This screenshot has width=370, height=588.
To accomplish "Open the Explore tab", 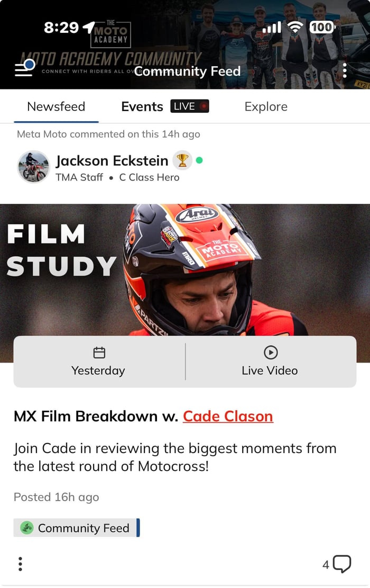I will coord(266,107).
